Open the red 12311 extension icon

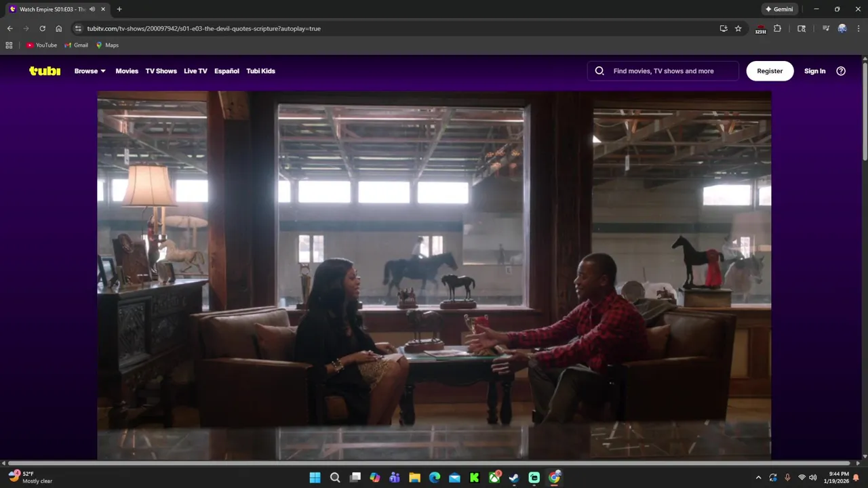tap(760, 28)
